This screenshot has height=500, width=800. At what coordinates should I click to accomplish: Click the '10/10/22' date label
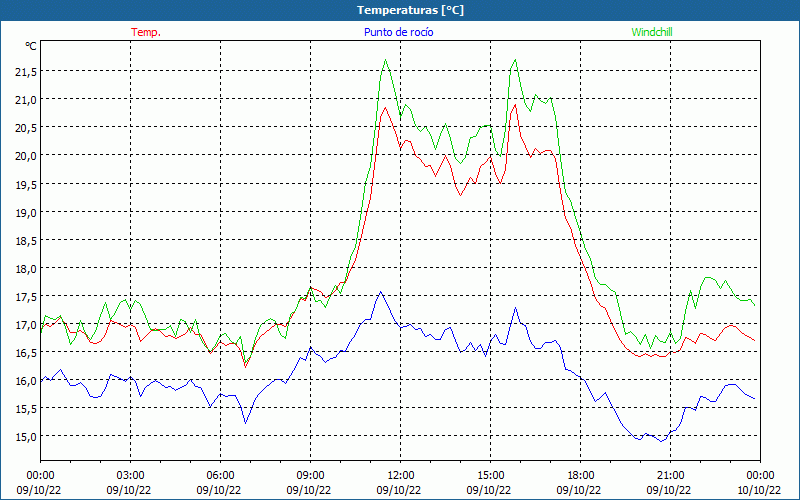759,490
